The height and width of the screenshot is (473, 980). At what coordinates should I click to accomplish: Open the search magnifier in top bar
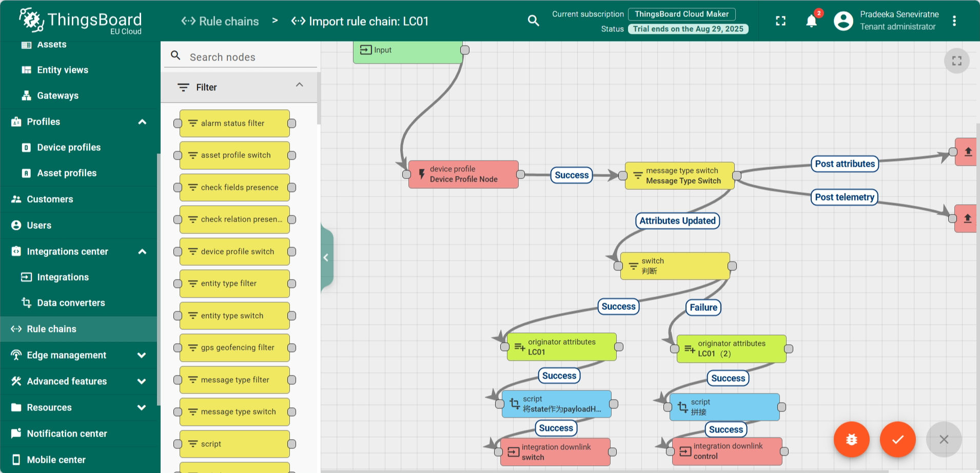click(x=534, y=21)
